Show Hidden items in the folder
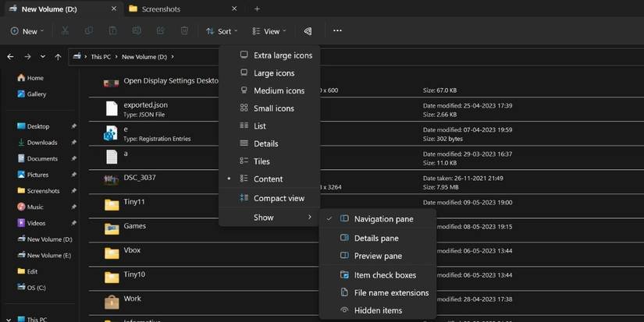Screen dimensions: 644x322 coord(378,310)
